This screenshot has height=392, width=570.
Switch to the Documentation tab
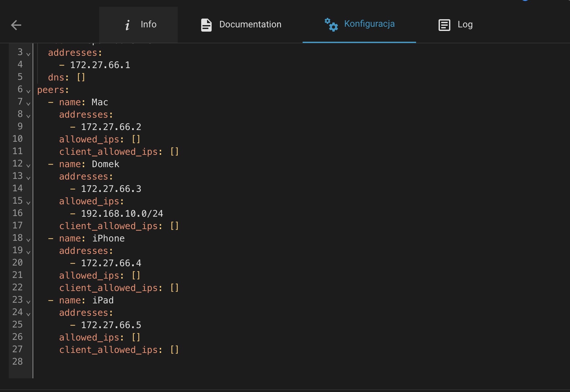click(x=250, y=24)
